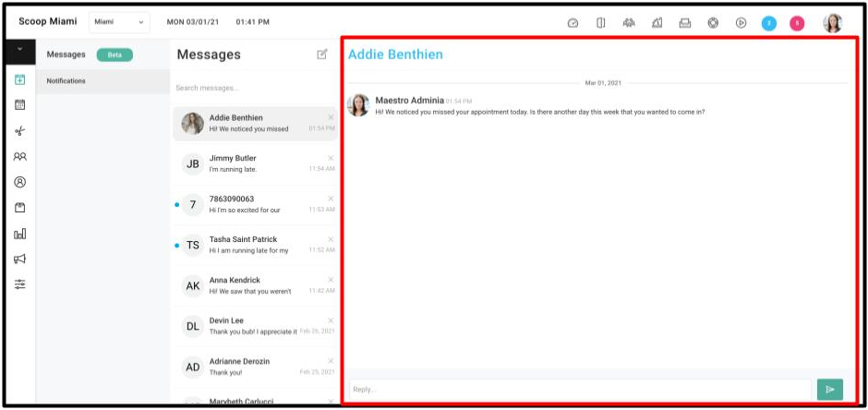Open the Anna Kendrick conversation
Image resolution: width=868 pixels, height=410 pixels.
(x=255, y=285)
